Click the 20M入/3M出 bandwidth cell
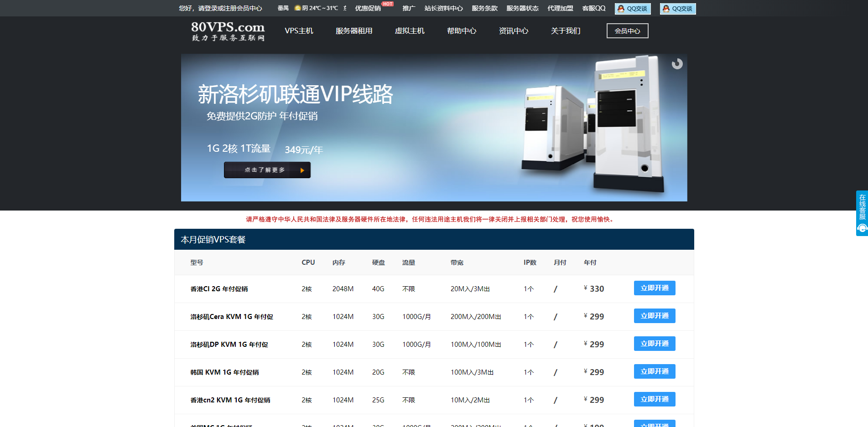 (470, 289)
